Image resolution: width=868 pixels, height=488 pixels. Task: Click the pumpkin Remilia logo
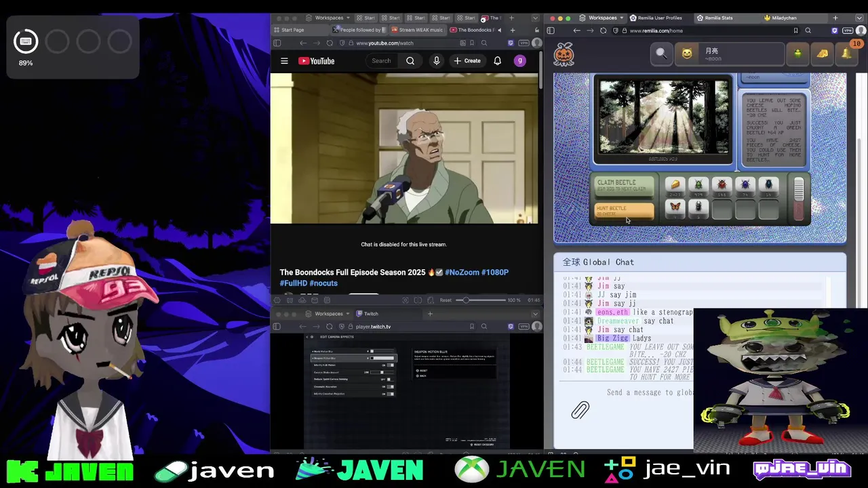564,54
